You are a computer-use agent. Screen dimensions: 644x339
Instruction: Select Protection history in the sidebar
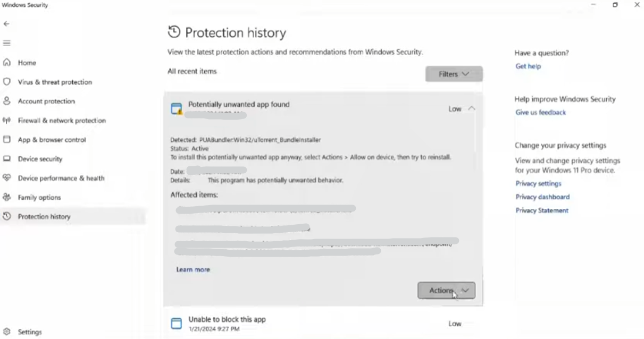[44, 217]
